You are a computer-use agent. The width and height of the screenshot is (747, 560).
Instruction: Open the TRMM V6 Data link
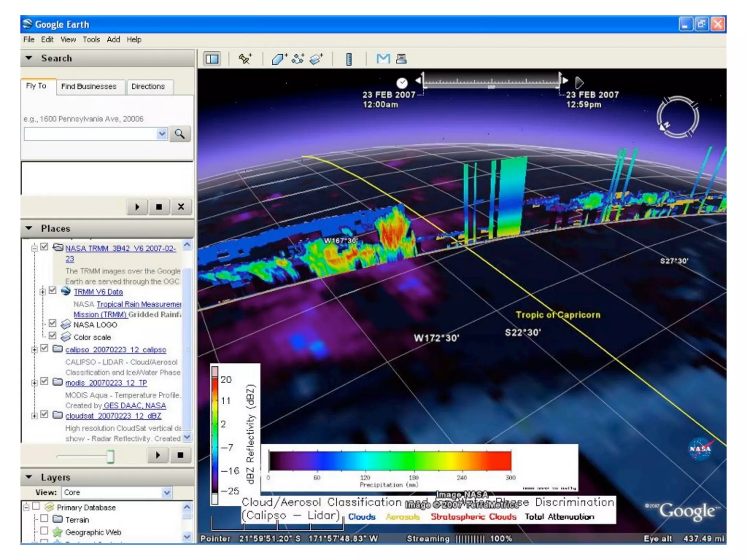[x=98, y=292]
